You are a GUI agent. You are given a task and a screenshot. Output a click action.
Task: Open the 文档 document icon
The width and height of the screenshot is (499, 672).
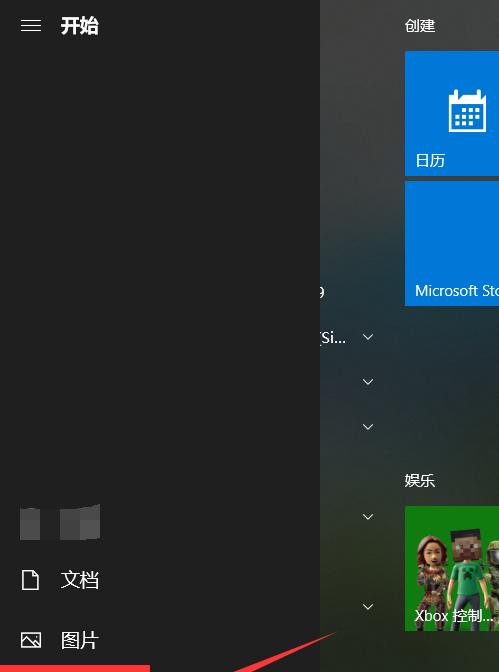(30, 580)
